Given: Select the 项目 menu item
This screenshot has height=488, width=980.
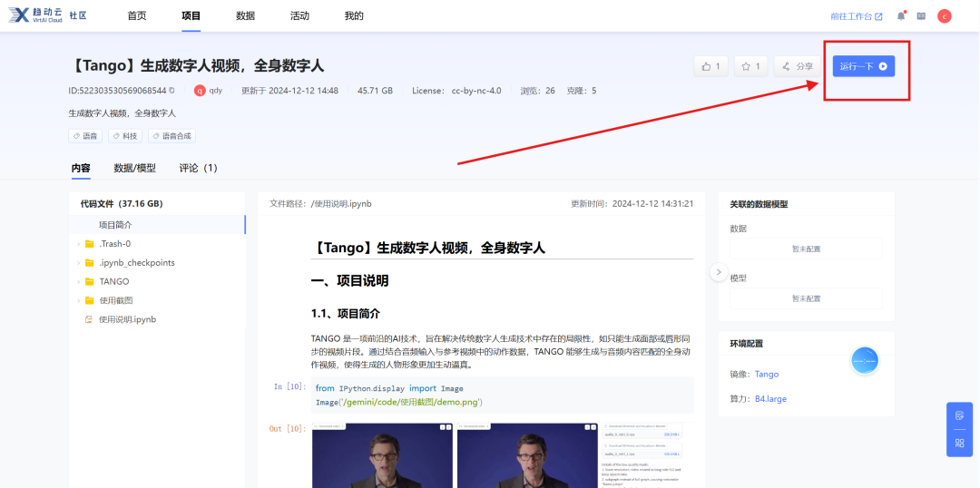Looking at the screenshot, I should pyautogui.click(x=191, y=16).
